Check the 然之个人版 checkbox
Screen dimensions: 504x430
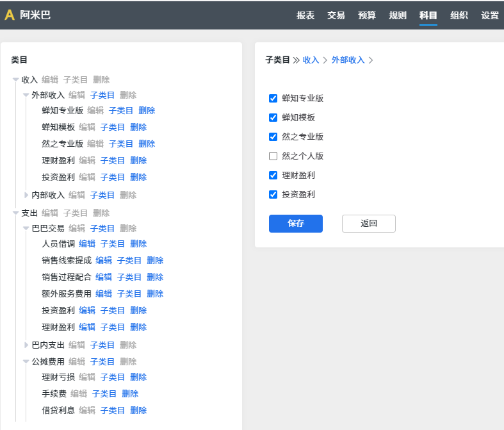pyautogui.click(x=273, y=156)
